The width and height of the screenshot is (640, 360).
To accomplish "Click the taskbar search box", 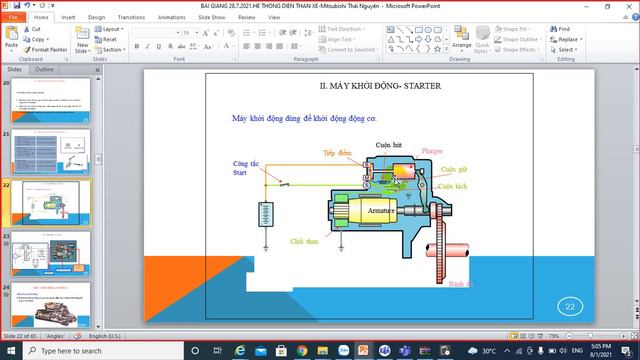I will pos(103,351).
